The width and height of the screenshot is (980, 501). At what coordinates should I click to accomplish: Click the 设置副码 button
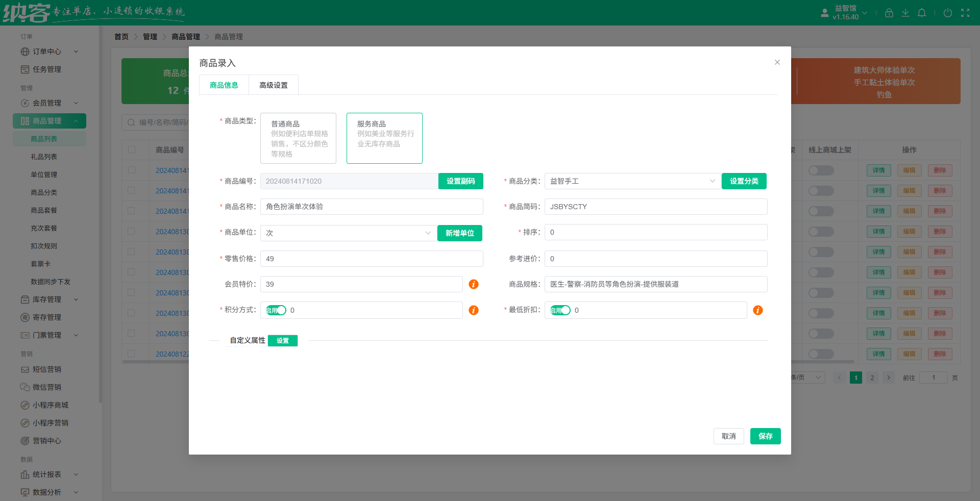pos(461,181)
